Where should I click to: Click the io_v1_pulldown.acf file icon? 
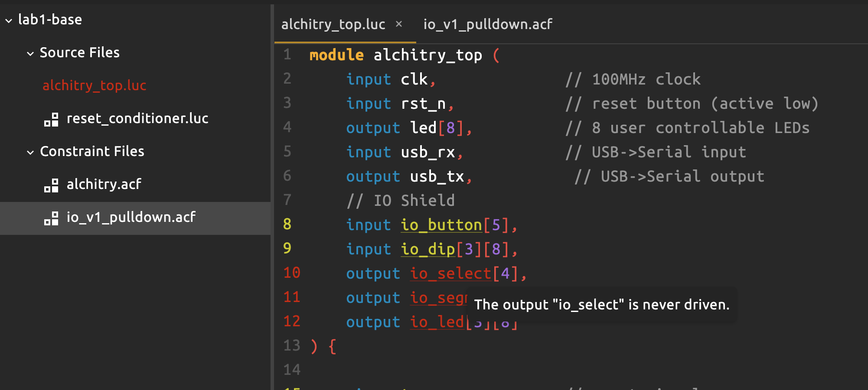(x=51, y=218)
